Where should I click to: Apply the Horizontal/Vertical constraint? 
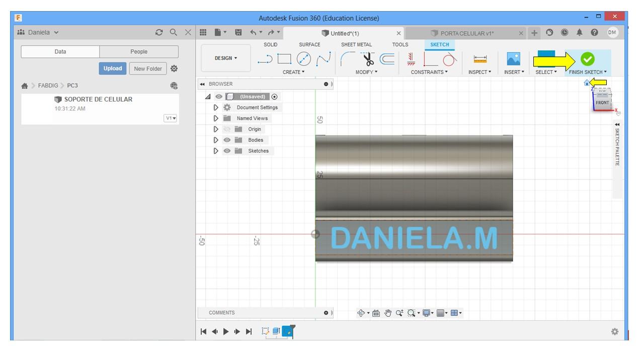click(x=411, y=59)
